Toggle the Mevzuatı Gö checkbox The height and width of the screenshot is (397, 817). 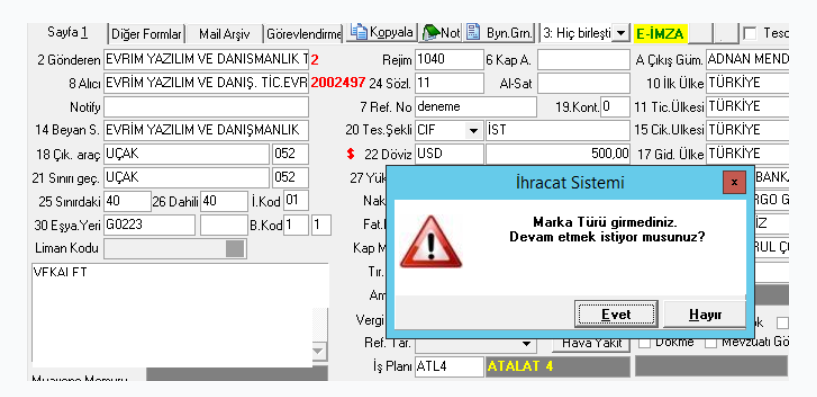pyautogui.click(x=711, y=342)
